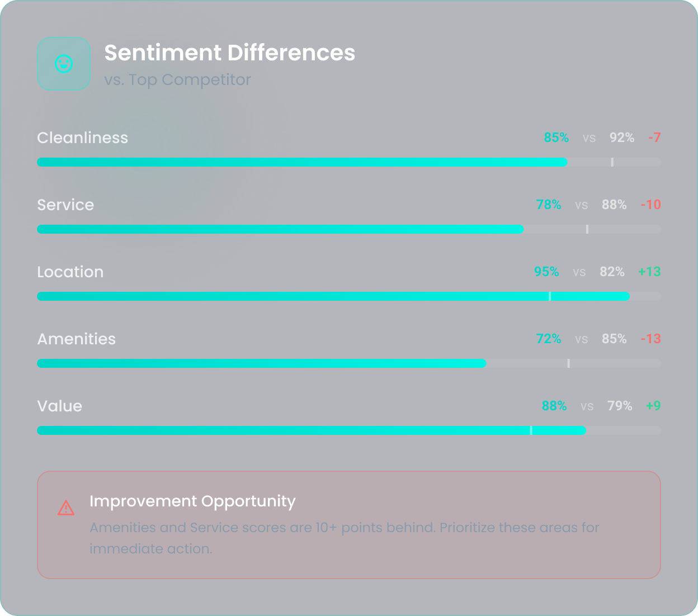The image size is (698, 616).
Task: Select the 85% Cleanliness score
Action: tap(556, 138)
